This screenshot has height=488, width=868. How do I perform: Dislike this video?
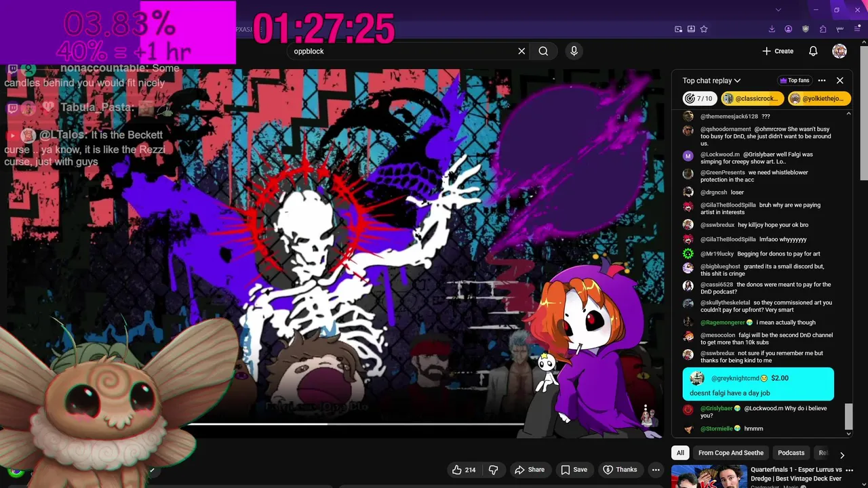coord(494,470)
